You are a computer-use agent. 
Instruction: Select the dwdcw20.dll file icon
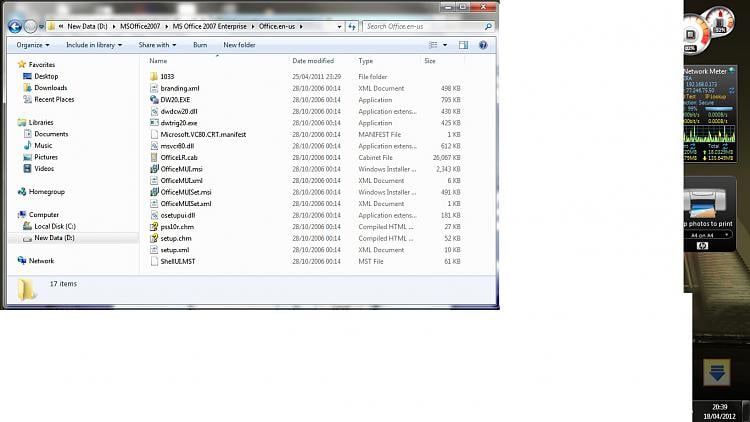click(154, 111)
